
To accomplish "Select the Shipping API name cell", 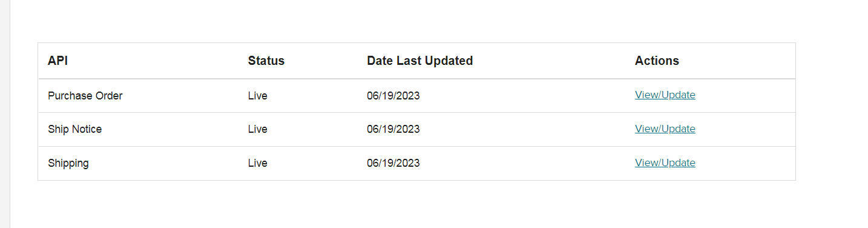I will pyautogui.click(x=68, y=163).
